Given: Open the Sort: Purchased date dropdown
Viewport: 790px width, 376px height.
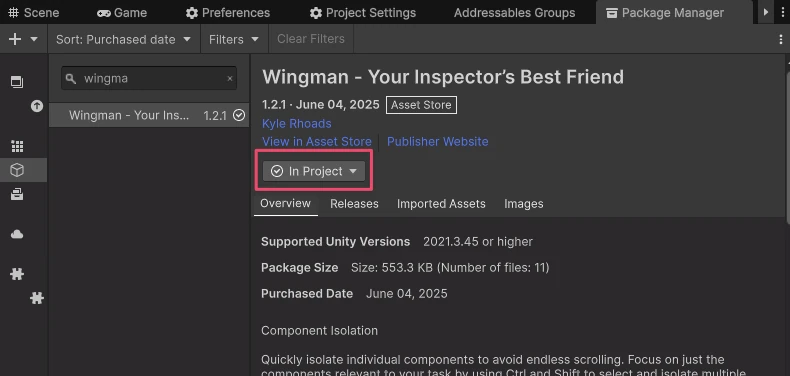Looking at the screenshot, I should pos(123,39).
